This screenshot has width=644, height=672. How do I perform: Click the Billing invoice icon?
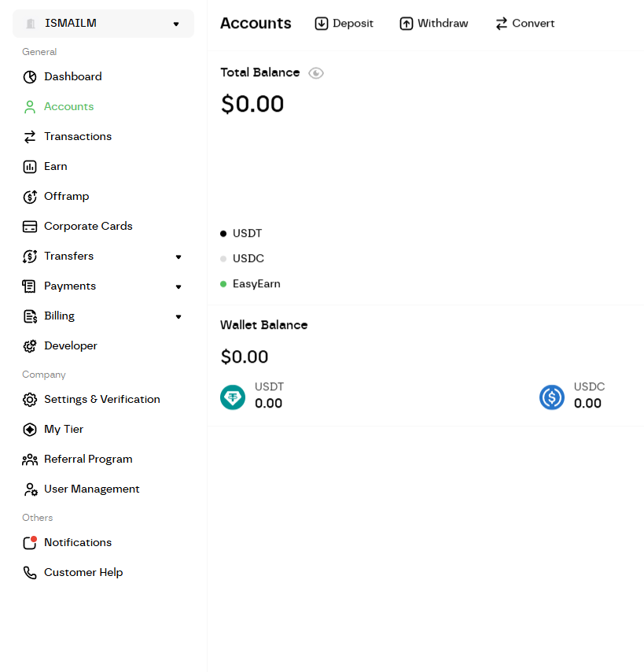click(x=30, y=316)
